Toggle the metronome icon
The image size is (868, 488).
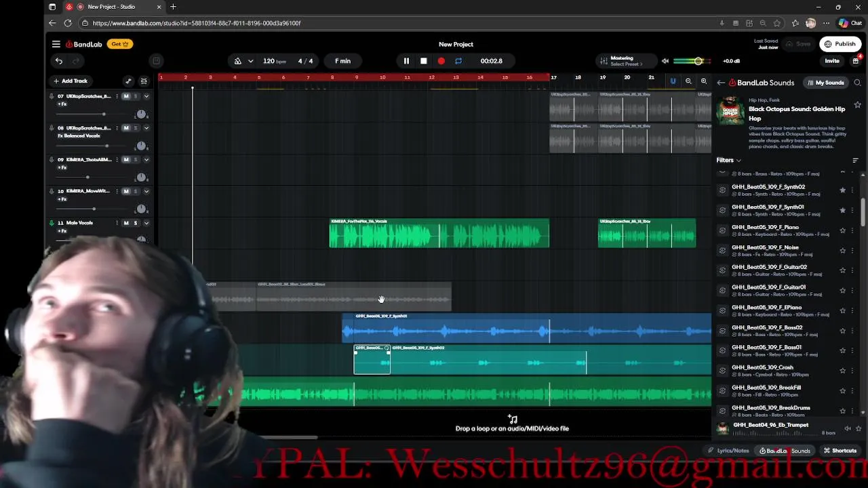pos(238,61)
